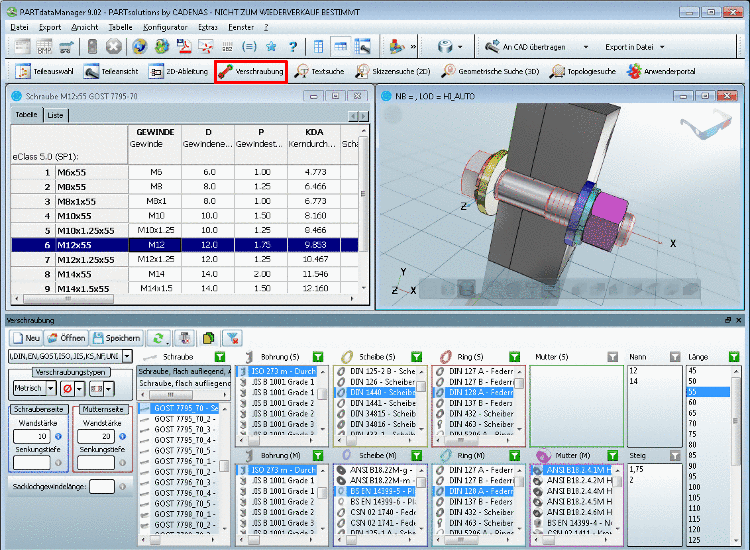This screenshot has height=550, width=750.
Task: Click the Teileauswahl button
Action: click(44, 72)
